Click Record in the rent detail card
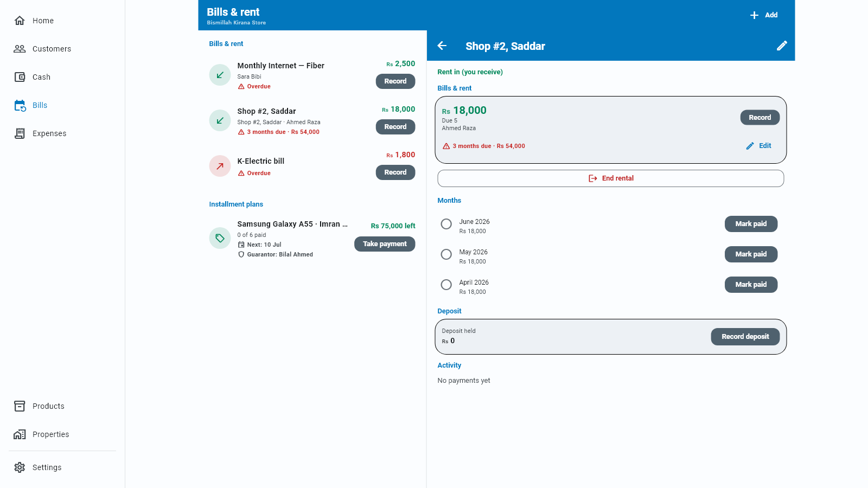 (759, 118)
